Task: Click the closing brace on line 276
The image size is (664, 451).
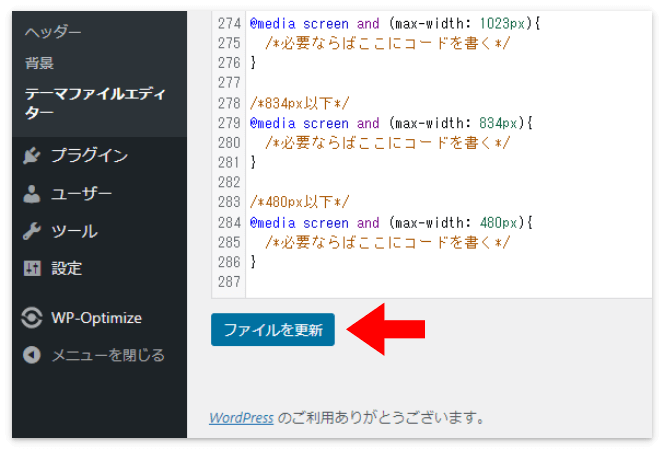Action: click(x=253, y=63)
